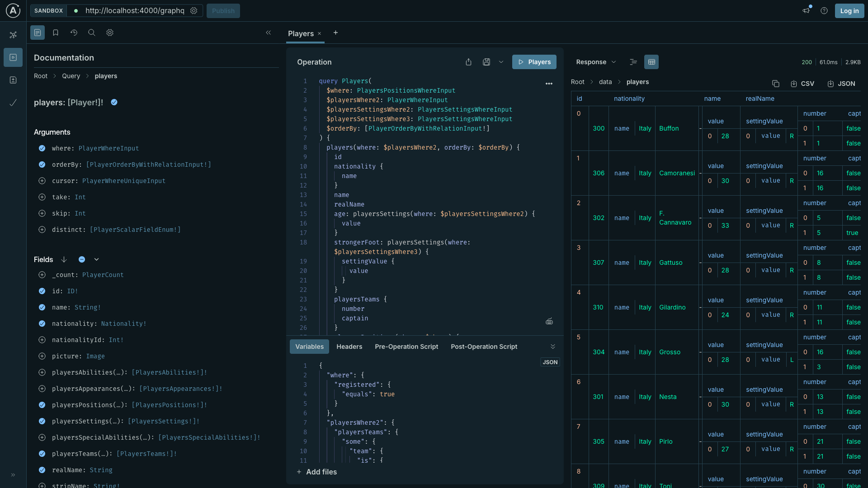The width and height of the screenshot is (868, 488).
Task: Open the connection settings gear beside URL
Action: (x=194, y=10)
